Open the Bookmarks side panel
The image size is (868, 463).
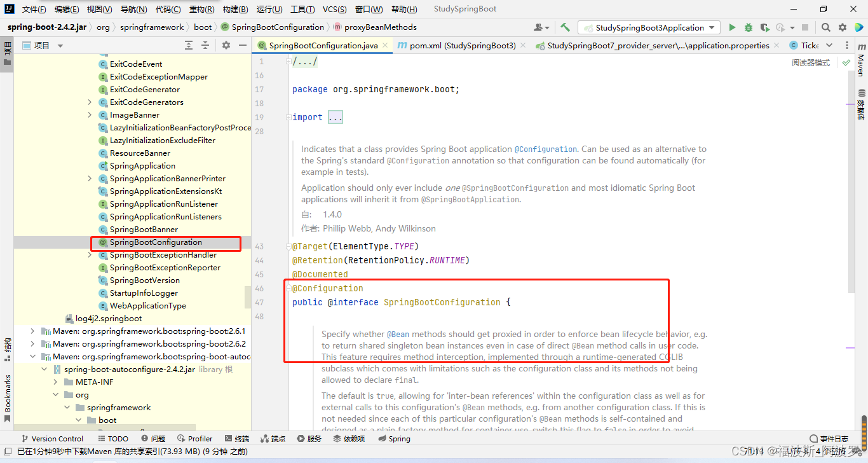pos(8,397)
